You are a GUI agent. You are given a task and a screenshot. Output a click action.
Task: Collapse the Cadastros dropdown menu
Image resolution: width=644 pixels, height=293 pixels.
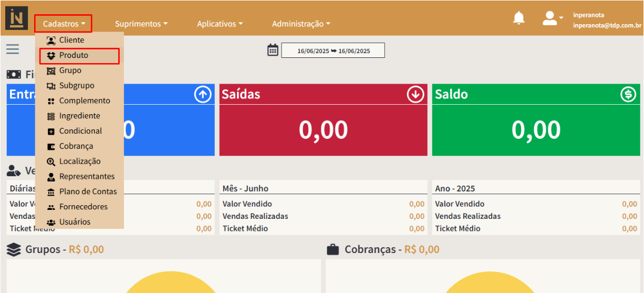click(64, 24)
